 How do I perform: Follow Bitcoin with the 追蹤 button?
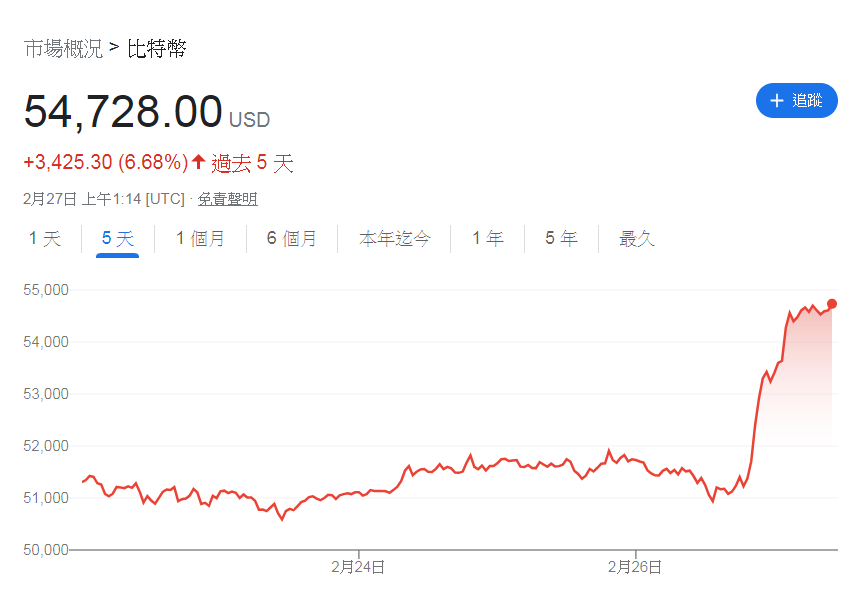[797, 101]
